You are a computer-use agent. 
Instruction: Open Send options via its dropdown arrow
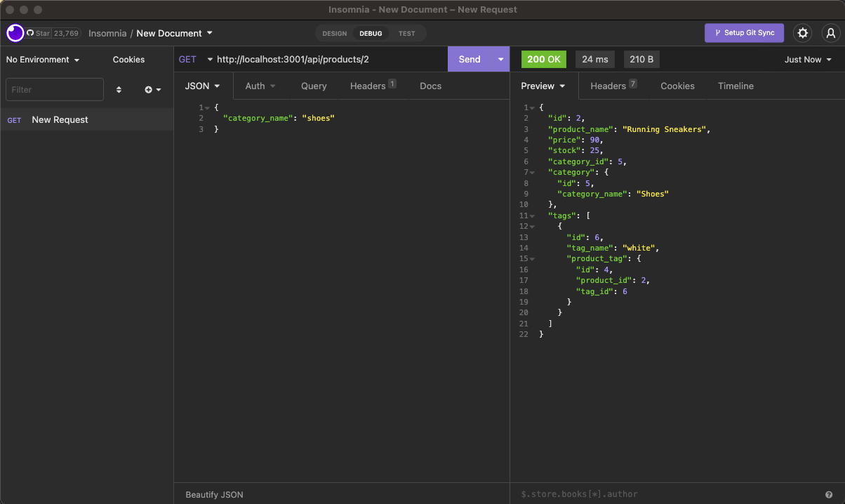coord(499,59)
